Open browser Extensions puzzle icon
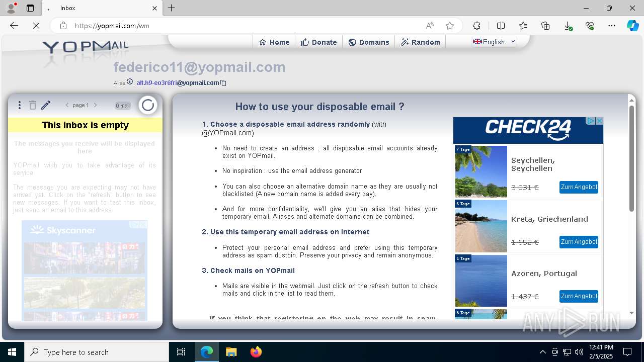This screenshot has height=362, width=644. (476, 26)
